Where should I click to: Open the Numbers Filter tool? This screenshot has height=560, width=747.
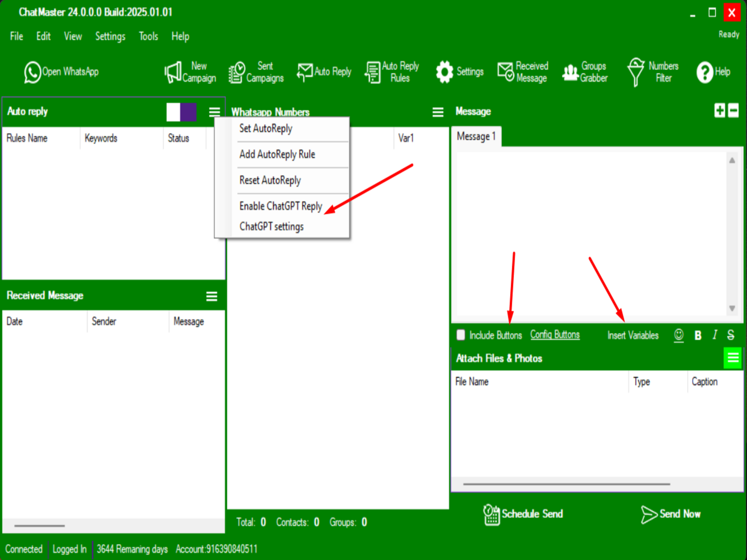point(653,72)
